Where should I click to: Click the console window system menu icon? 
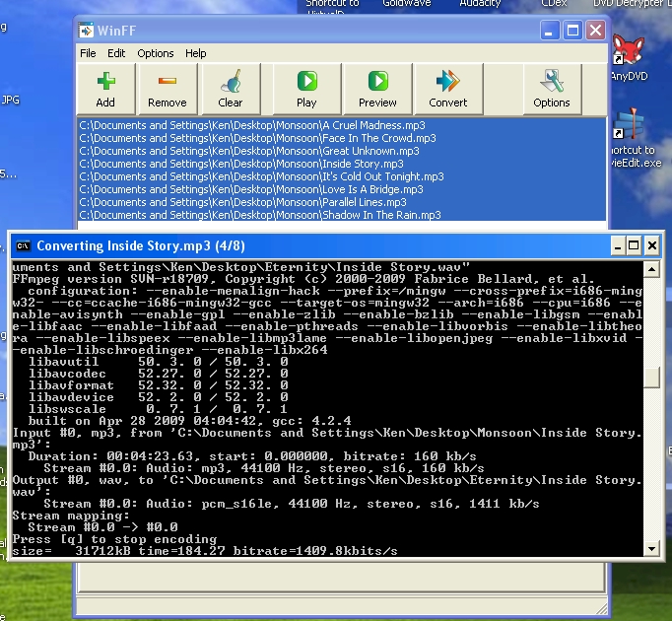coord(23,245)
